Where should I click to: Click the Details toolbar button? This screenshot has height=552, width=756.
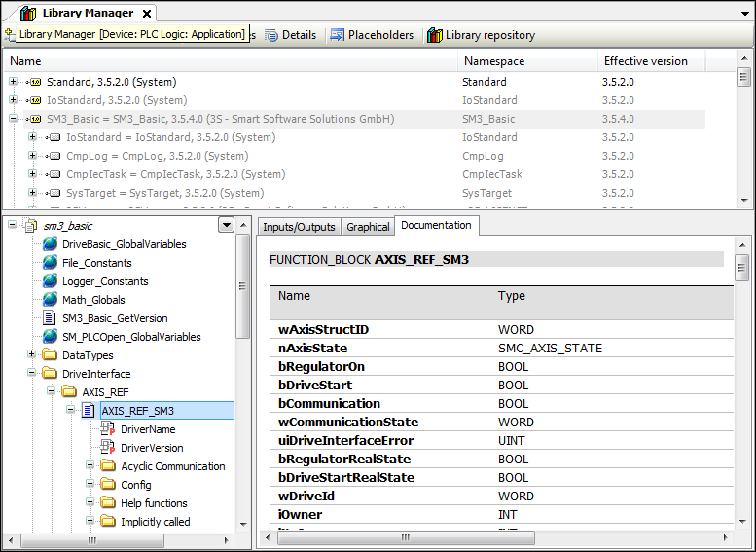[x=291, y=35]
